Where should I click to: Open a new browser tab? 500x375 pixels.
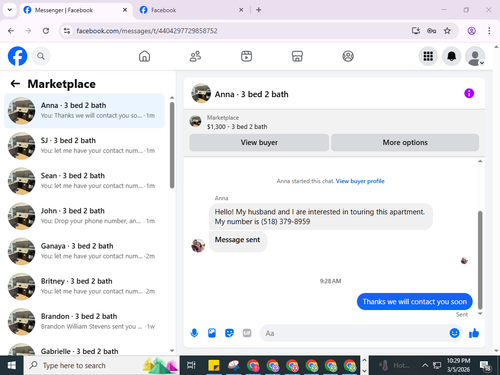point(259,10)
